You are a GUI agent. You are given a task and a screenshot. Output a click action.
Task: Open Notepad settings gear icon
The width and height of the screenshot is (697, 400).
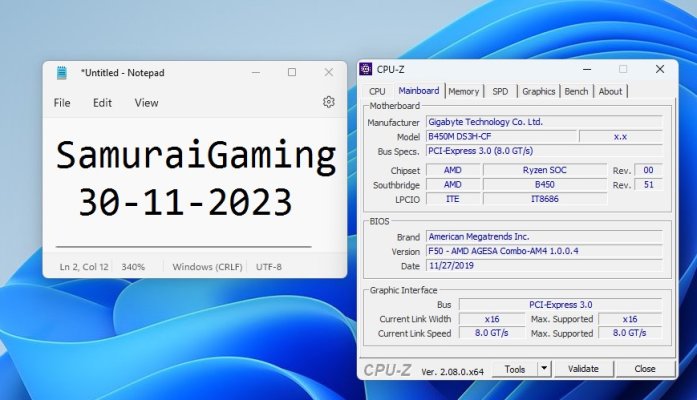(328, 102)
